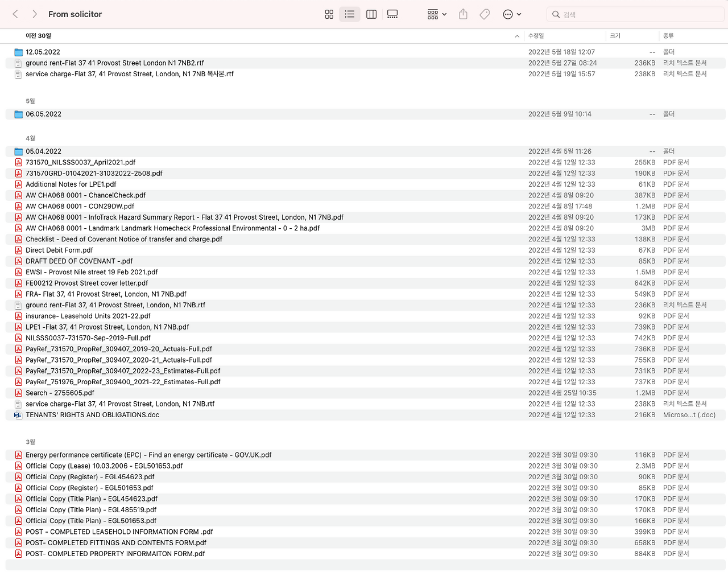Click PDF icon of EWSI - Provost Nile street file

(19, 272)
